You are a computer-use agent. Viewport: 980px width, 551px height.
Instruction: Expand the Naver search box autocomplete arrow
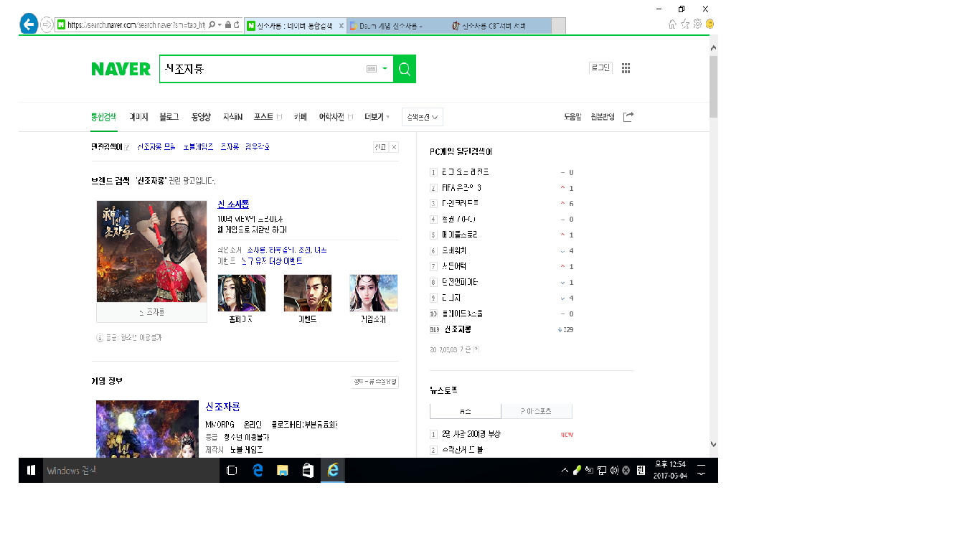click(x=385, y=69)
